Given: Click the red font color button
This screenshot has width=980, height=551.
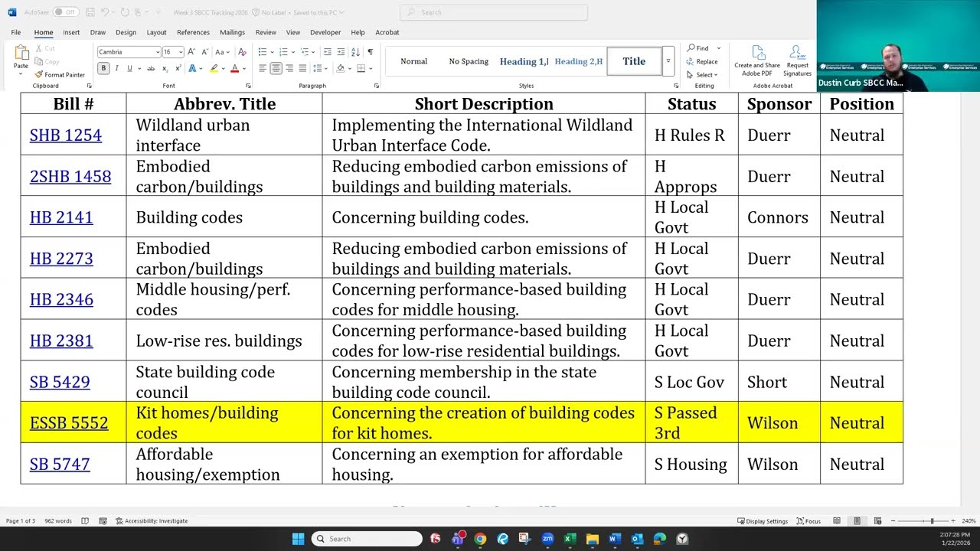Looking at the screenshot, I should [234, 69].
